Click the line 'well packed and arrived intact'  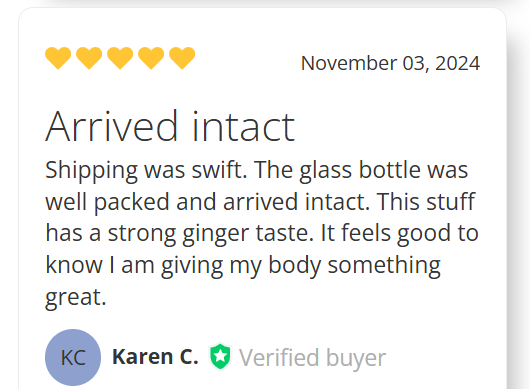tap(260, 202)
